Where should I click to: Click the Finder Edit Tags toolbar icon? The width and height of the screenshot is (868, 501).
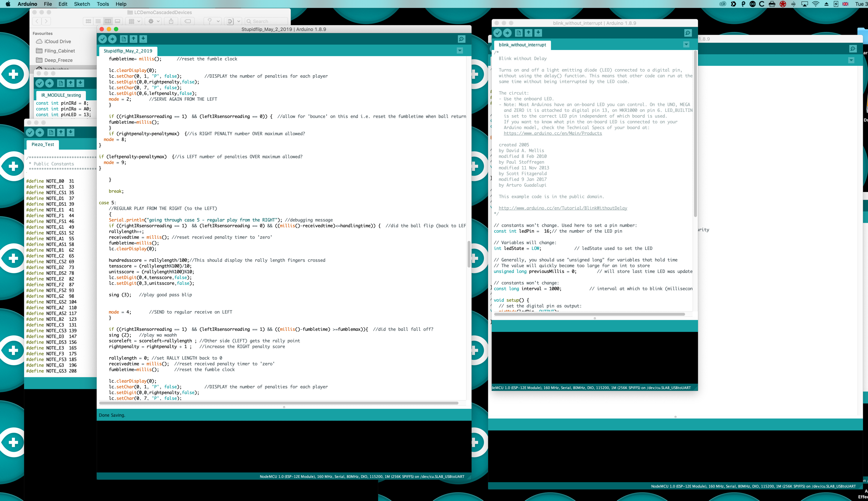point(188,21)
